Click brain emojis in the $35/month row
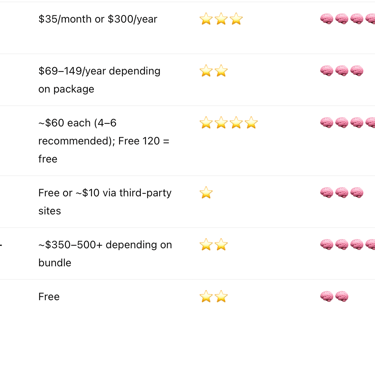375x366 pixels. tap(347, 19)
